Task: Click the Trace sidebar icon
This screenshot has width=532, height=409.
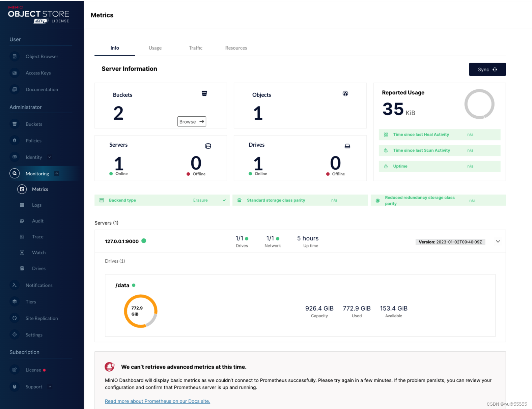Action: (22, 237)
